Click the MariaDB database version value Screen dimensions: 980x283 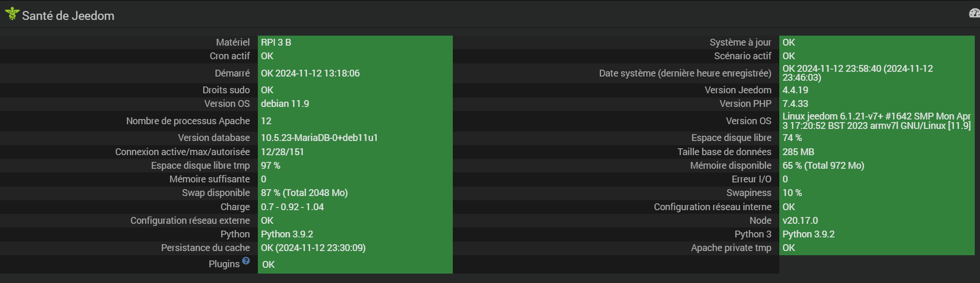(x=319, y=138)
